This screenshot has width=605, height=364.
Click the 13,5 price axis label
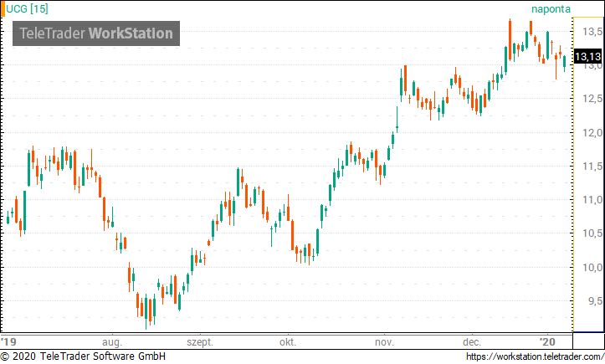[x=592, y=32]
